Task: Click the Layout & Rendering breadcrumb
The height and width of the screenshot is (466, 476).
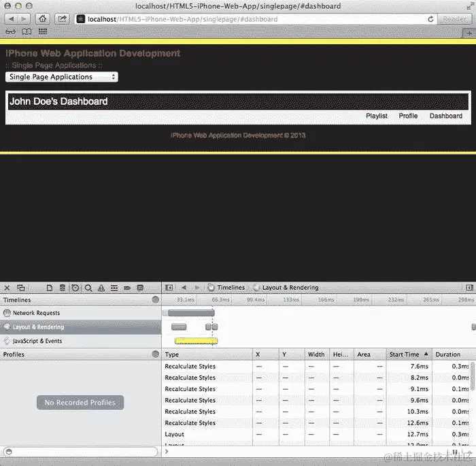Action: [286, 287]
